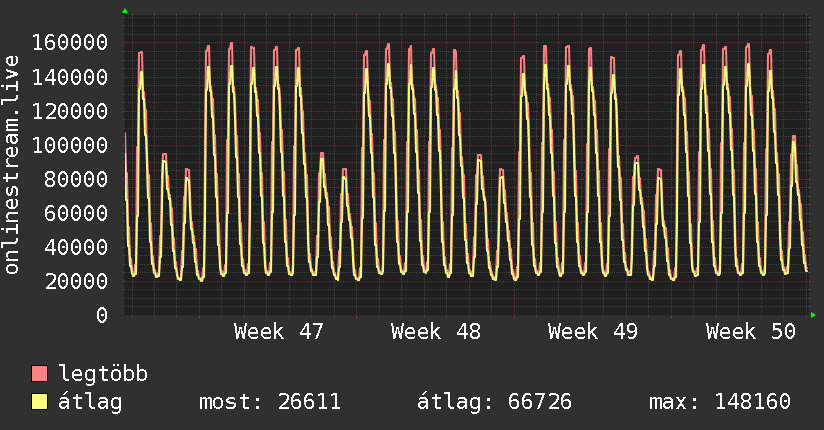Click the green arrow atop the y-axis

[125, 11]
